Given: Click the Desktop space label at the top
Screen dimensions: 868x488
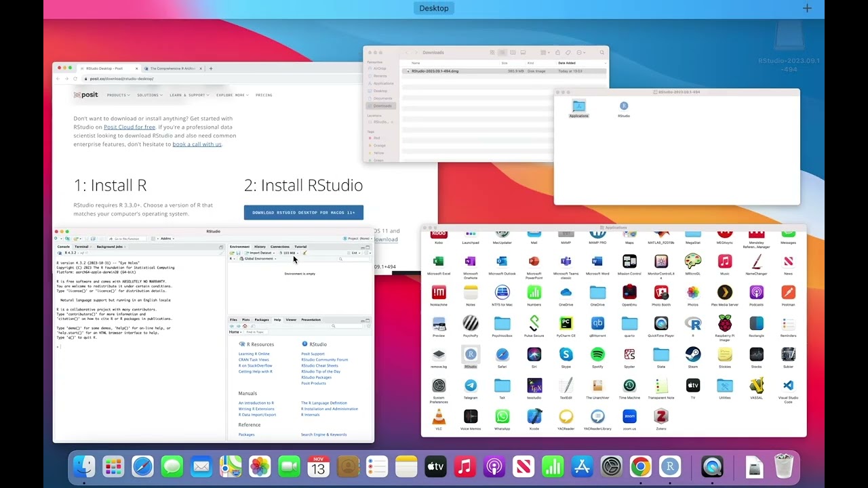Looking at the screenshot, I should [434, 8].
